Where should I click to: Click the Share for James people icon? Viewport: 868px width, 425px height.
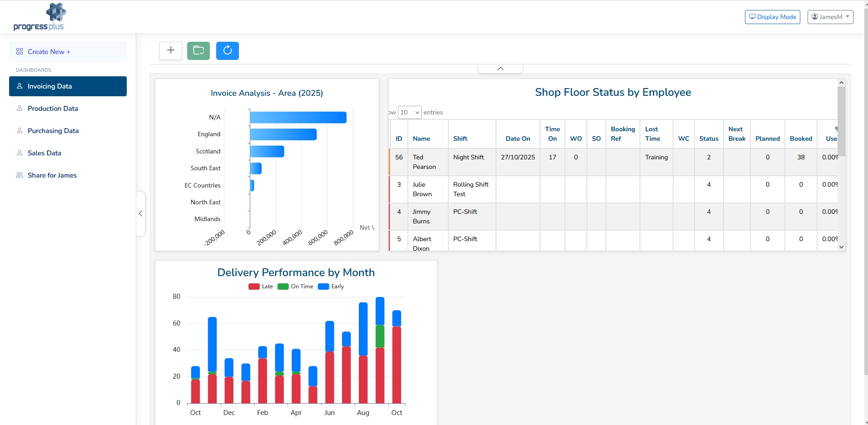[20, 175]
